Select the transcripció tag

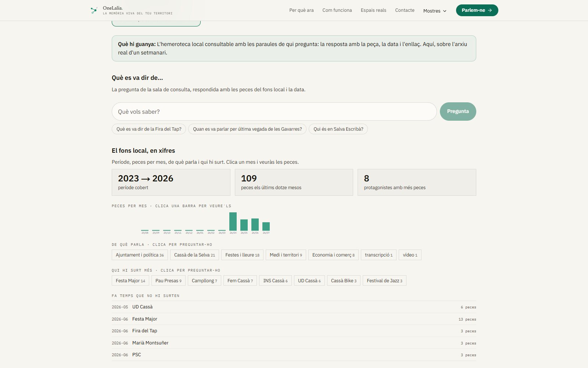[379, 255]
